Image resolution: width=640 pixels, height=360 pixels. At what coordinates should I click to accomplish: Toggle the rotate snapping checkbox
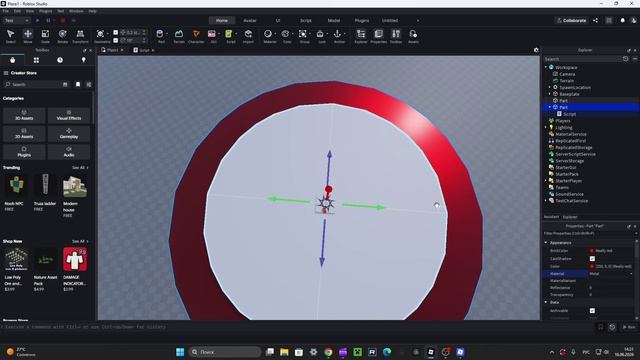(x=116, y=40)
